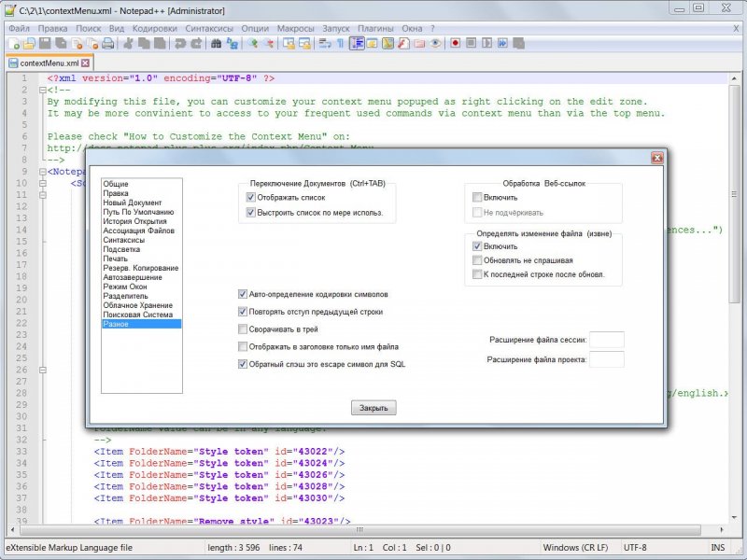Click the Cut scissors icon
Viewport: 747px width, 560px height.
128,44
